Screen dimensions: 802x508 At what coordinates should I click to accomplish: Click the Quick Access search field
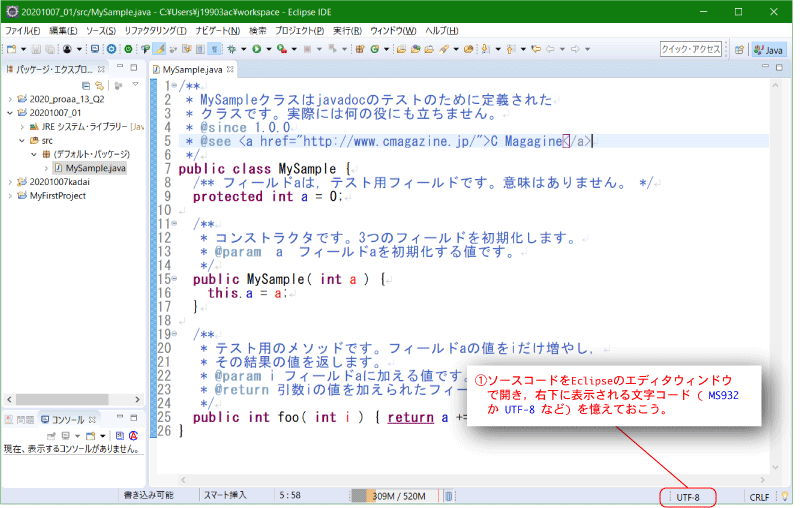point(690,49)
